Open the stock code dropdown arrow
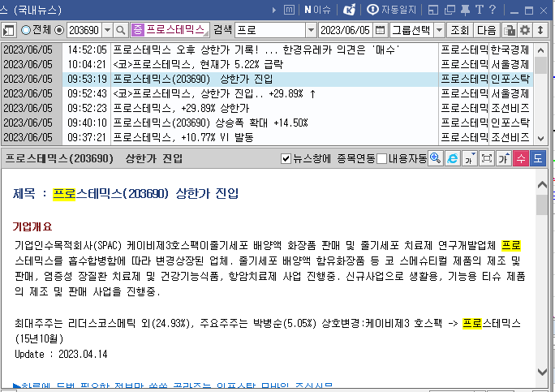Screen dimensions: 555x392 coord(107,30)
